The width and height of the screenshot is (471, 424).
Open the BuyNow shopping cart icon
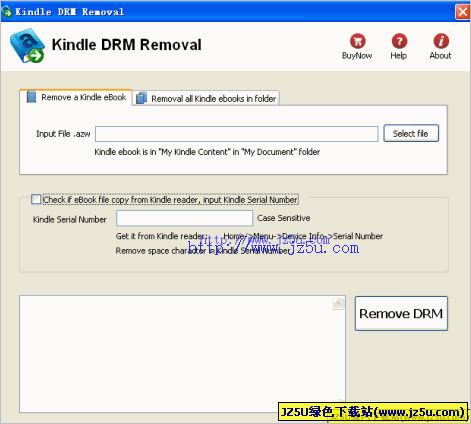(x=357, y=41)
